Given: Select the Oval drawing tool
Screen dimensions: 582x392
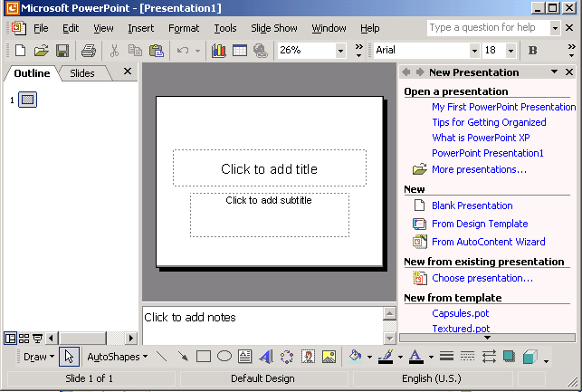Looking at the screenshot, I should point(224,357).
